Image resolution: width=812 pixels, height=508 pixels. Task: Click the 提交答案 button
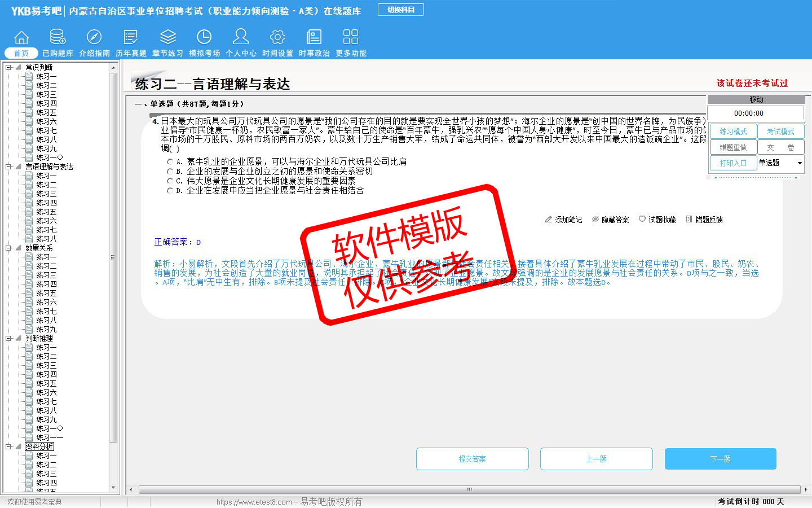click(472, 459)
